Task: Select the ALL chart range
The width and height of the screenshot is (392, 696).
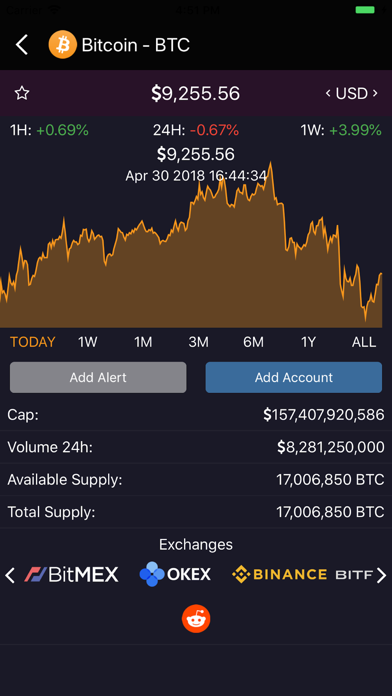Action: 364,342
